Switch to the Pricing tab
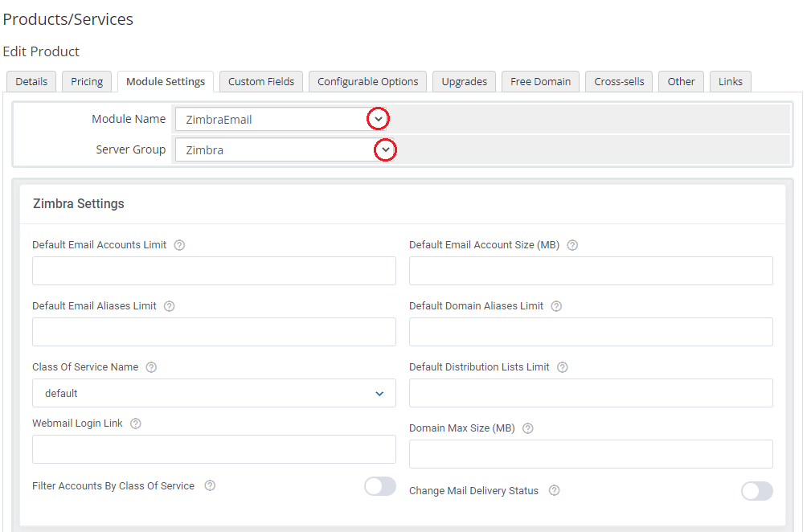This screenshot has height=532, width=807. 87,81
